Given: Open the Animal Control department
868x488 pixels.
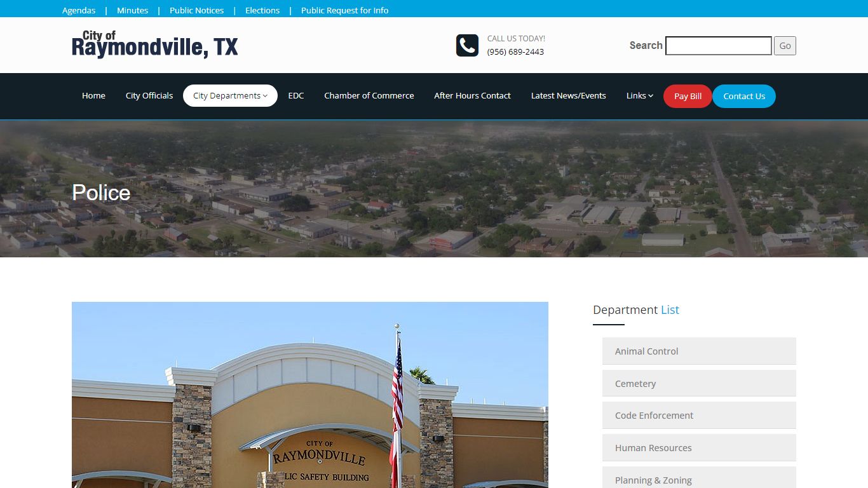Looking at the screenshot, I should tap(646, 351).
